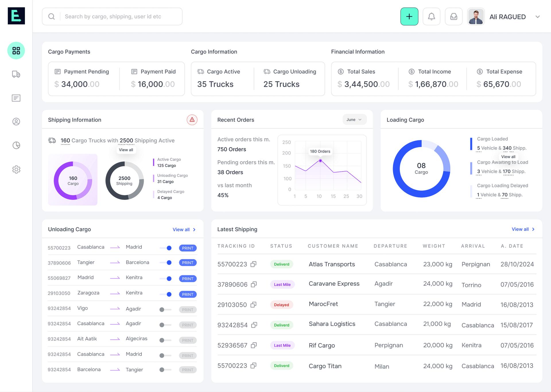
Task: Click the cargo truck sidebar icon
Action: pyautogui.click(x=16, y=74)
